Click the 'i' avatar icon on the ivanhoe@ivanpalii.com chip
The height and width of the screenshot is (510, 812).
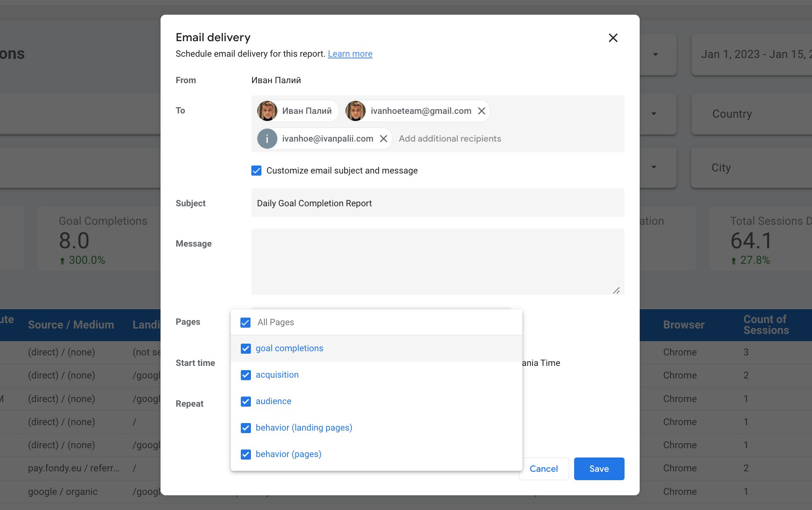point(267,138)
